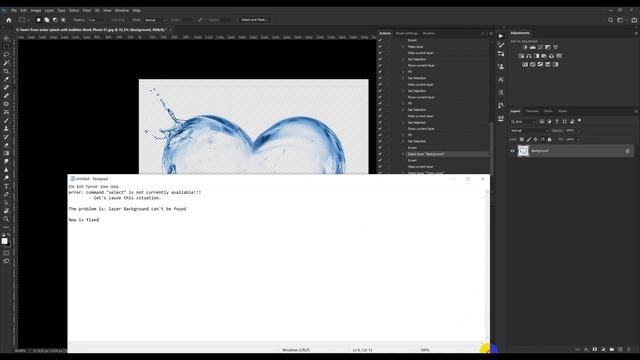Add a Hue/Saturation adjustment
640x360 pixels.
tap(521, 56)
